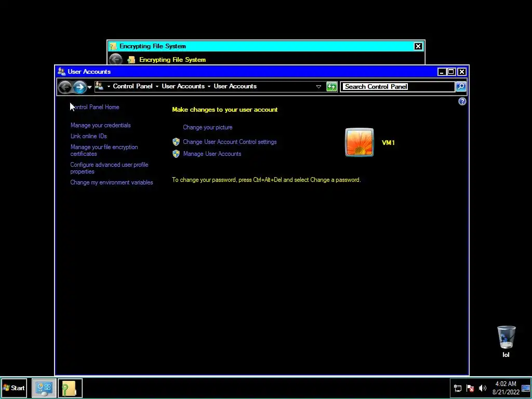
Task: Select Control Panel breadcrumb
Action: click(x=132, y=86)
